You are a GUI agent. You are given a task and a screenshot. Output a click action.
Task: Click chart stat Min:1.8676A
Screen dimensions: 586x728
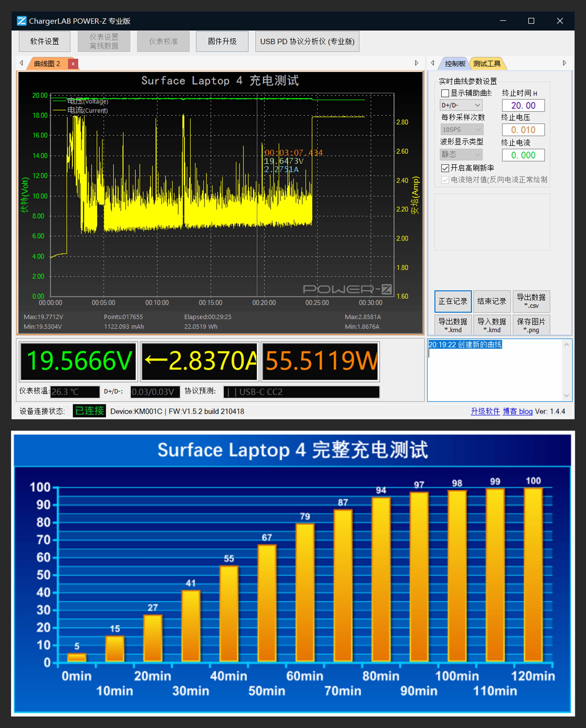(x=362, y=327)
